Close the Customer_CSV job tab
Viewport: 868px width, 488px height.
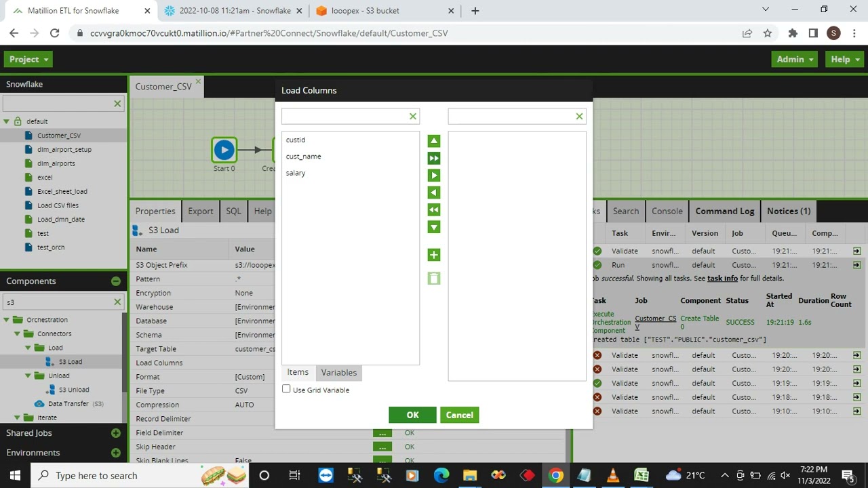pos(198,81)
